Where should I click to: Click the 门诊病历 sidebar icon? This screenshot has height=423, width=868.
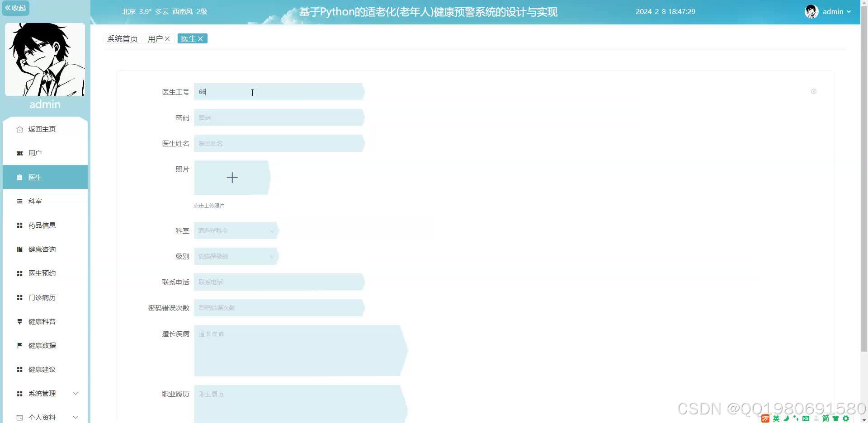click(x=20, y=297)
